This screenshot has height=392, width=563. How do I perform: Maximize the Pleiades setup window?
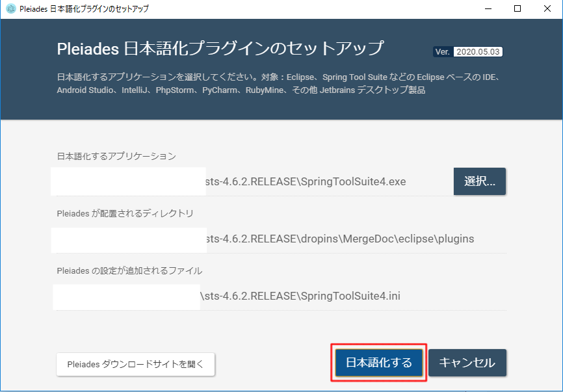[x=517, y=8]
